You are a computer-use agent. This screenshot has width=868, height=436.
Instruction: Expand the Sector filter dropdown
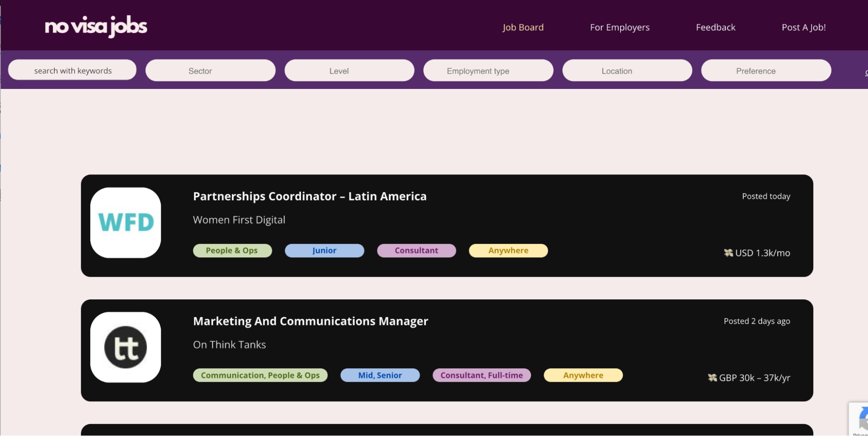(x=210, y=71)
